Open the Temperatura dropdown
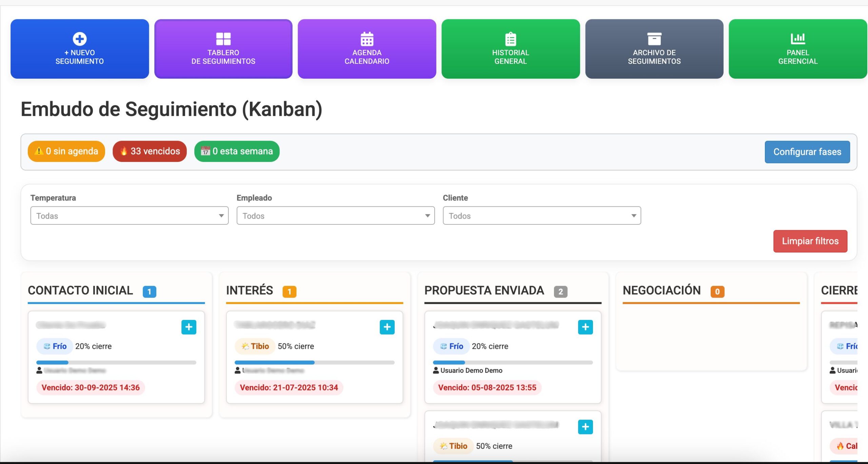Image resolution: width=868 pixels, height=464 pixels. (x=130, y=216)
